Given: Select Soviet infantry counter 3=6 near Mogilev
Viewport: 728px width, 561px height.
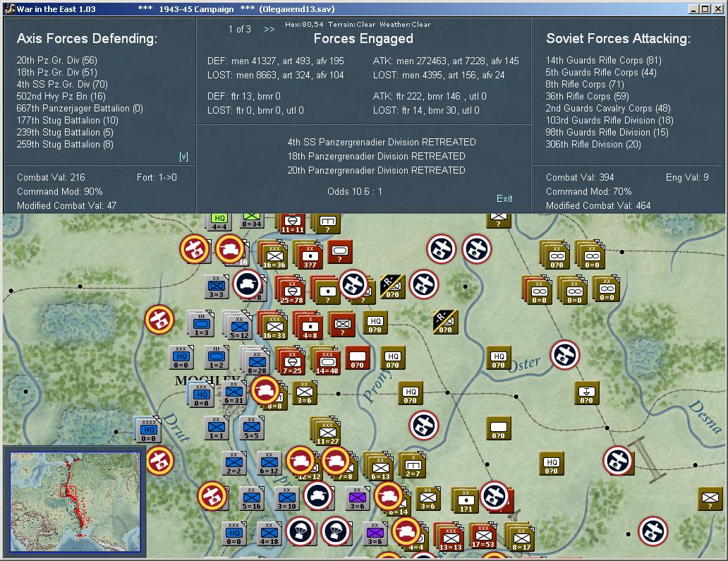Looking at the screenshot, I should 304,393.
